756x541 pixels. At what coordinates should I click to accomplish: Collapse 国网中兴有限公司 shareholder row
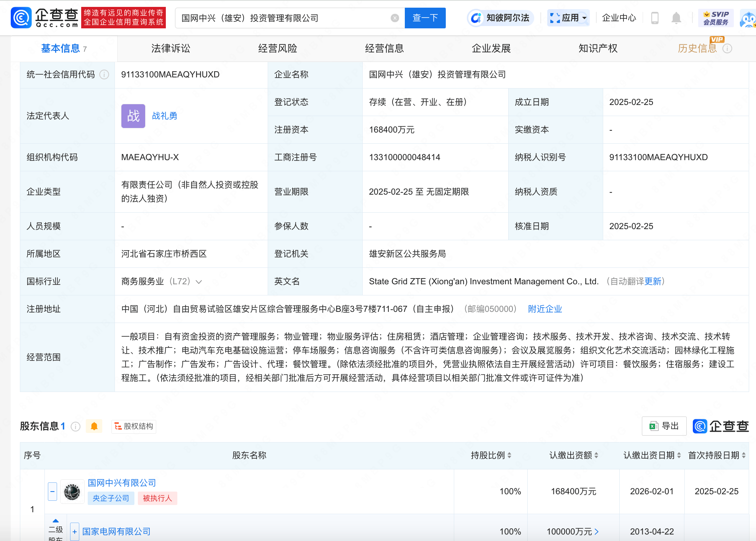pyautogui.click(x=52, y=492)
